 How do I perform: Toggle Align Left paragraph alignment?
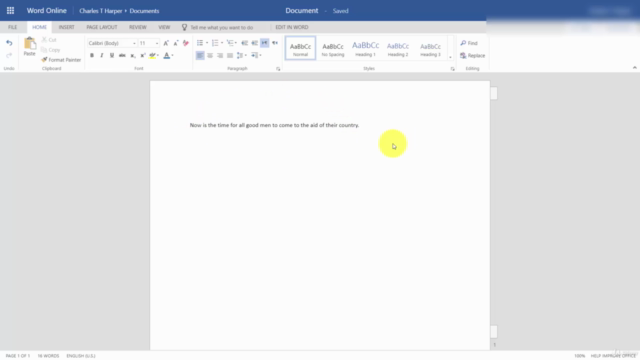(200, 56)
